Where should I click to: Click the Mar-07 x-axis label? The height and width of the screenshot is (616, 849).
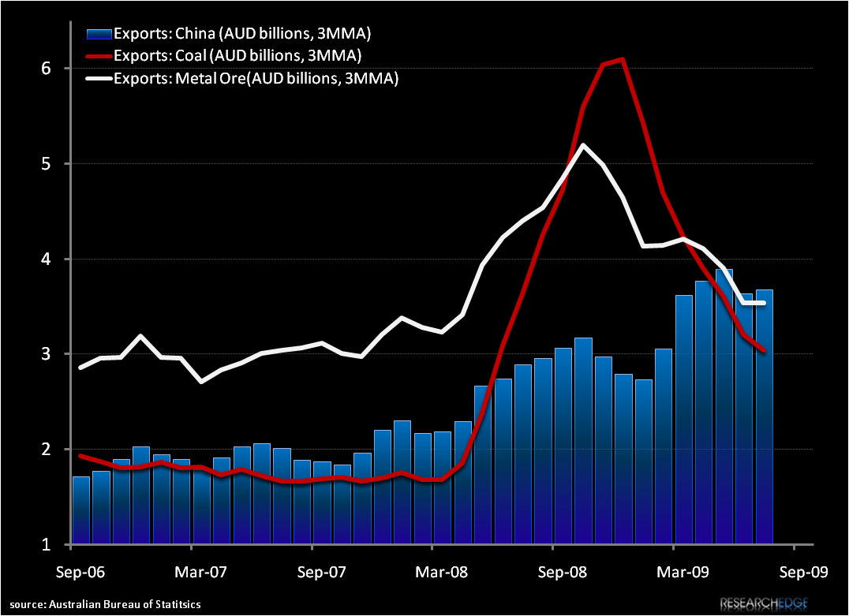(x=192, y=570)
